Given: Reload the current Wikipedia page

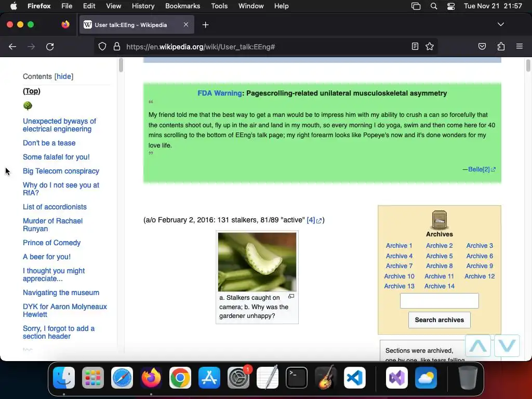Looking at the screenshot, I should (50, 46).
